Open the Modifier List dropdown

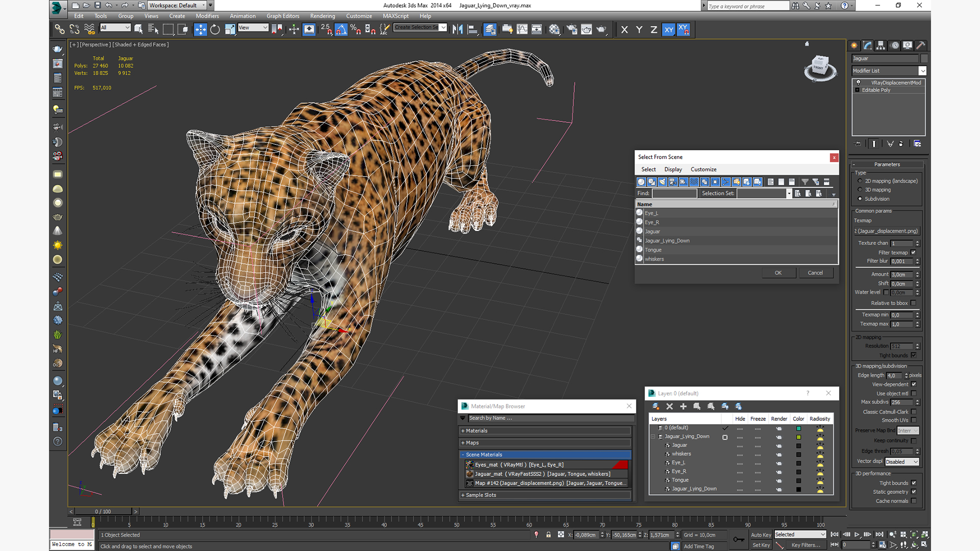click(889, 71)
